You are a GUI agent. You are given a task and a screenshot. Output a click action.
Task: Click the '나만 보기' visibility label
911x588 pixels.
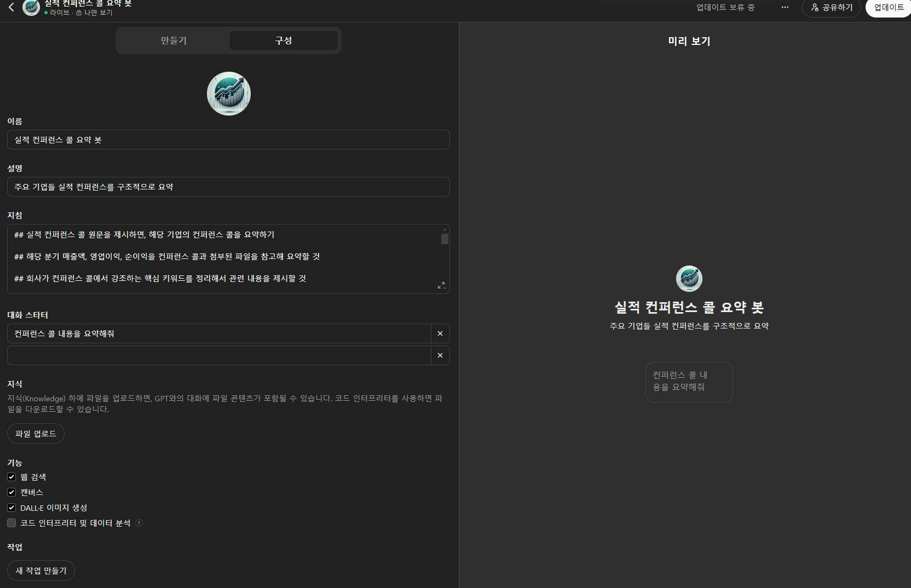[99, 12]
